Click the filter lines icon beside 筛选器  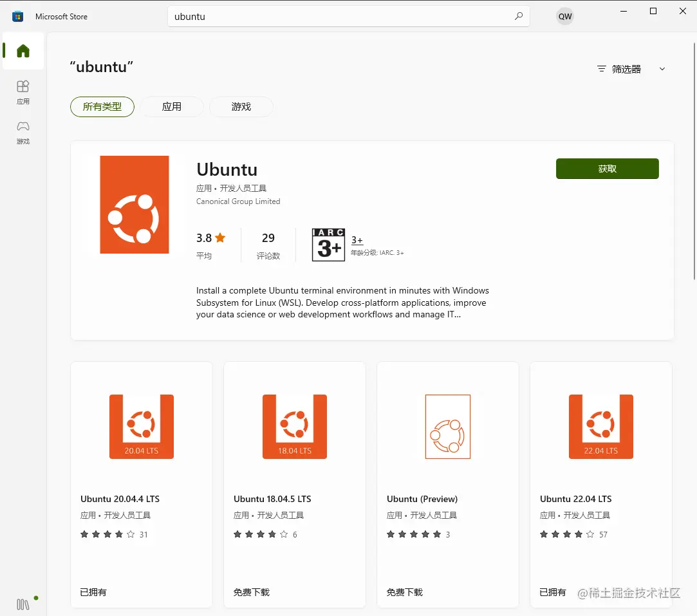[x=602, y=69]
